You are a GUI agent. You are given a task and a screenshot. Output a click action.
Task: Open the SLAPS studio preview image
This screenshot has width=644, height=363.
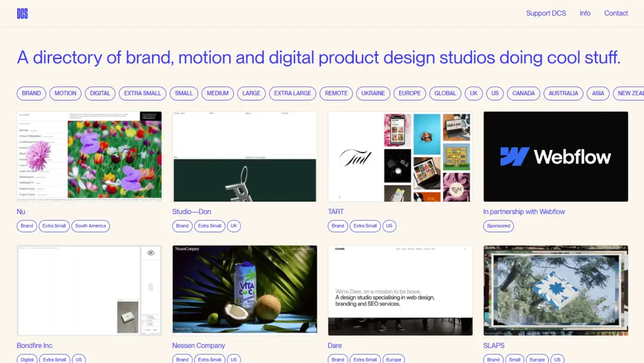coord(555,290)
